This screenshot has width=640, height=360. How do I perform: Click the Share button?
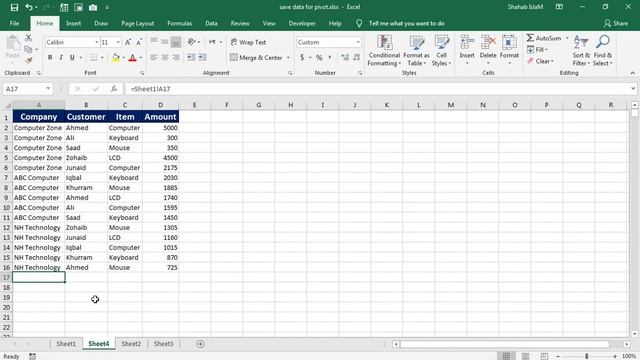click(616, 23)
